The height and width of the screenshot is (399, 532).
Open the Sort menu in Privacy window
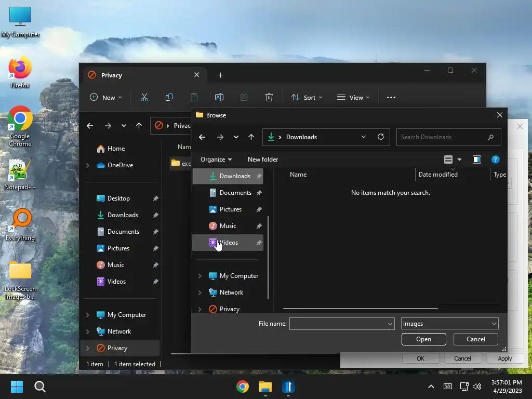coord(307,97)
